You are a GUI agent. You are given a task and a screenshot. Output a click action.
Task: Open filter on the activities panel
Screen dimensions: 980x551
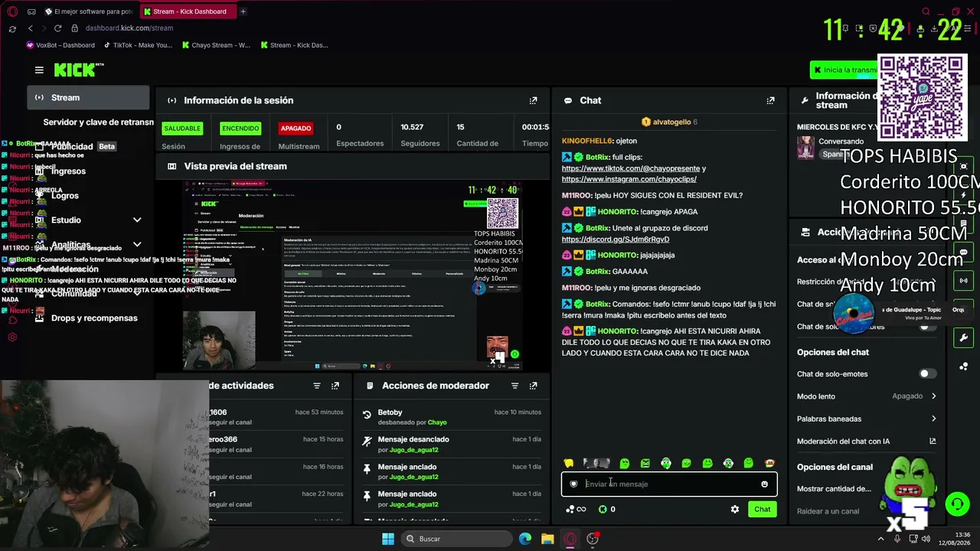(316, 386)
